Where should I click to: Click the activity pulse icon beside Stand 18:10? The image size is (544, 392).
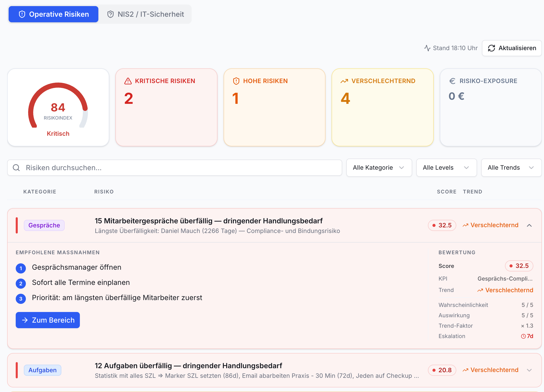(x=427, y=48)
